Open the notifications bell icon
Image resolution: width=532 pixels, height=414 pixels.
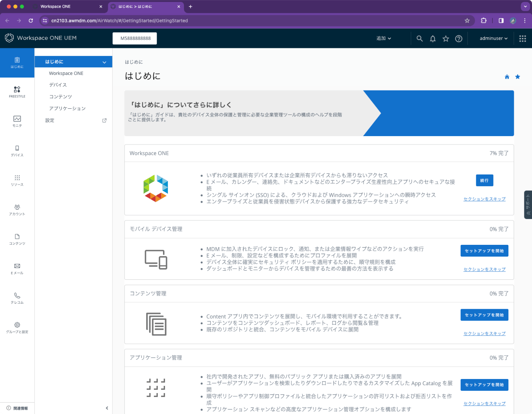tap(432, 38)
